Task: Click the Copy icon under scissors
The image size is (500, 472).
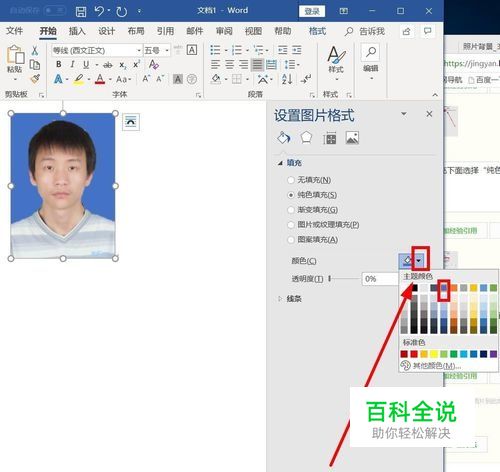Action: 35,65
